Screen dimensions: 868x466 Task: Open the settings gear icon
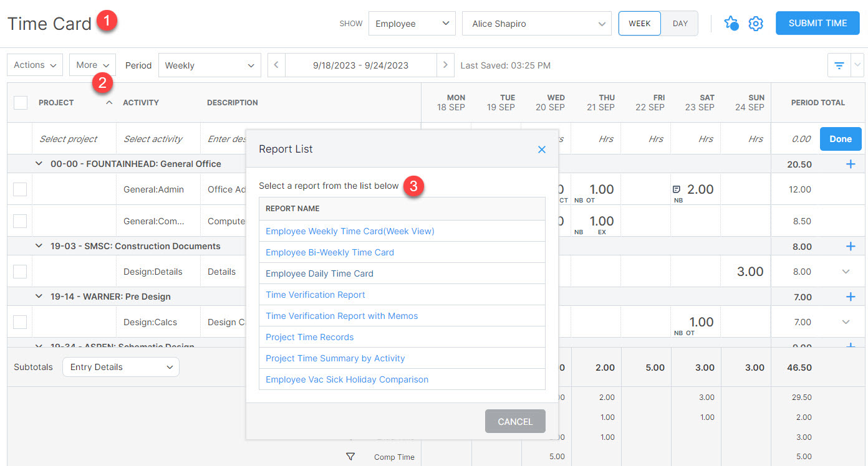pyautogui.click(x=756, y=23)
